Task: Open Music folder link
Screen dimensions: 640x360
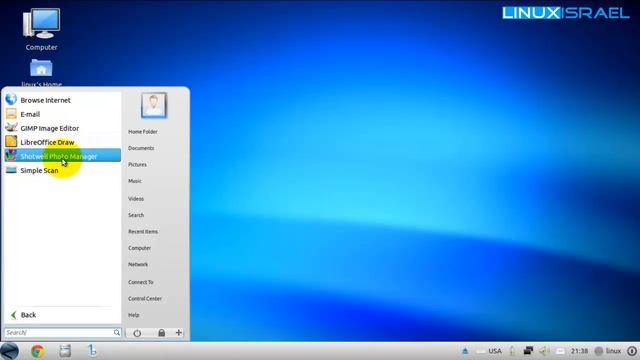Action: click(x=135, y=181)
